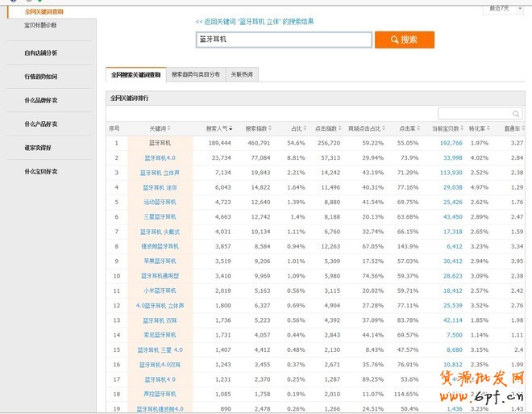Click 返回关键词 search results link

point(255,21)
